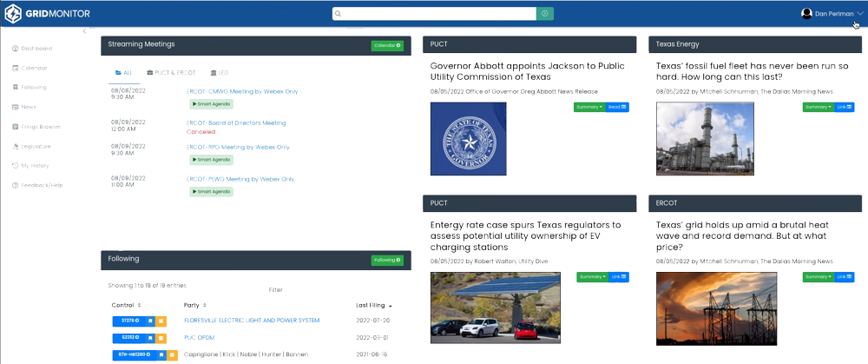Open Filings Browser in the sidebar
This screenshot has height=364, width=868.
click(36, 126)
